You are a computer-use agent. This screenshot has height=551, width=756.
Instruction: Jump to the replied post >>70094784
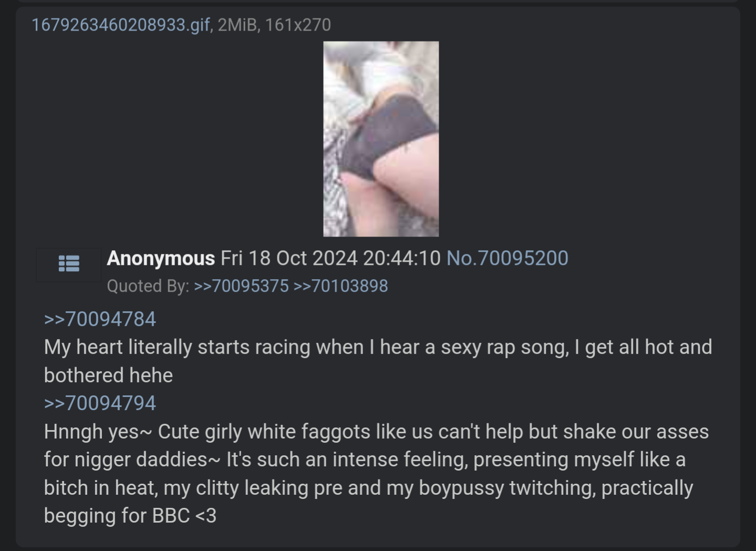(100, 319)
